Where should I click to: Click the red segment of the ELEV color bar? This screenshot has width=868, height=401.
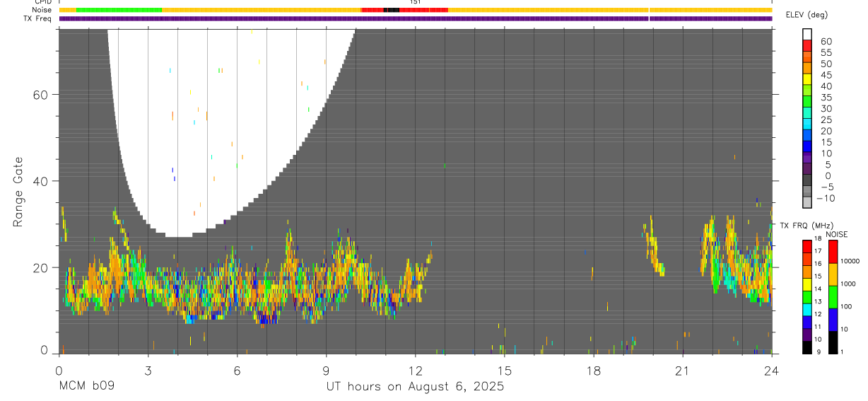click(807, 46)
